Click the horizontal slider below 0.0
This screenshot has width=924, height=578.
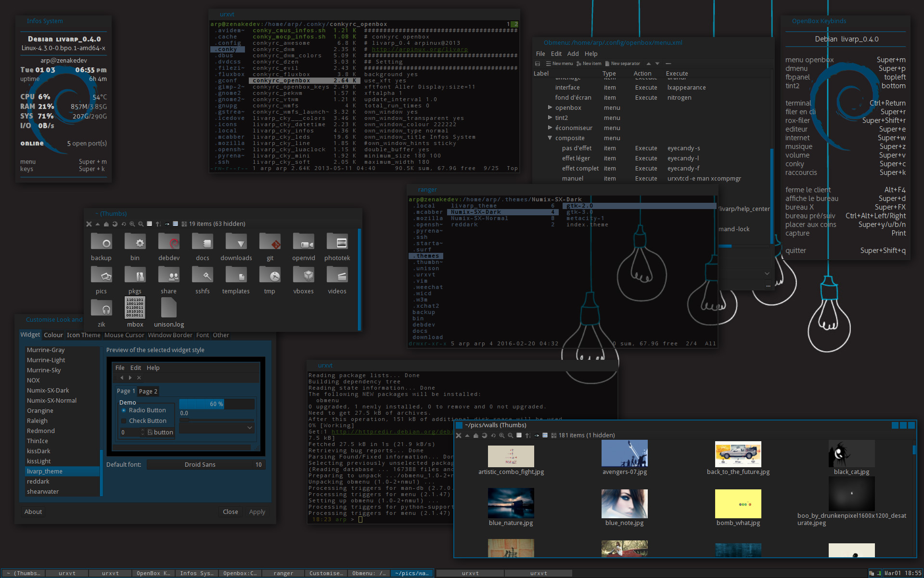[x=217, y=420]
